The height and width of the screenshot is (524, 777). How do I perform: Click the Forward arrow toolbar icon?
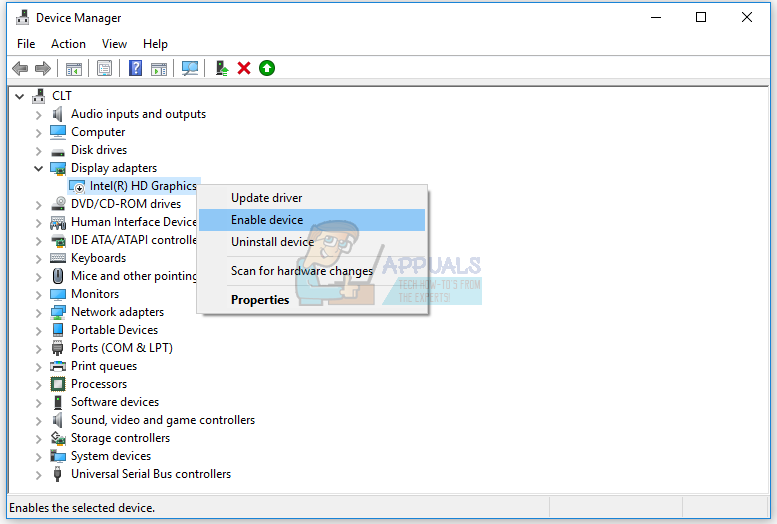pyautogui.click(x=43, y=68)
